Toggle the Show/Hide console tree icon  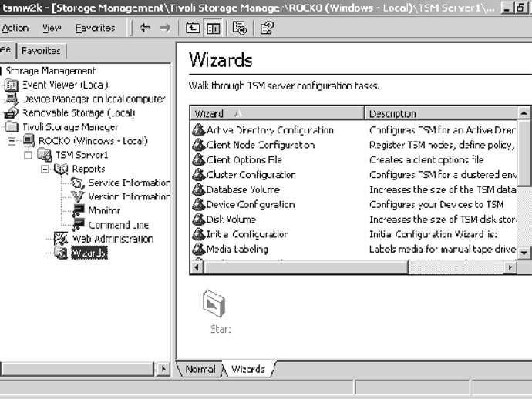point(213,28)
